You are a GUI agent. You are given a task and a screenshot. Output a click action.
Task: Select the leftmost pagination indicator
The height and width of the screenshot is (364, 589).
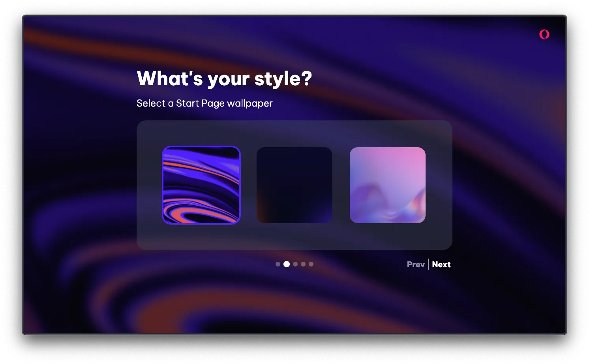pos(278,264)
